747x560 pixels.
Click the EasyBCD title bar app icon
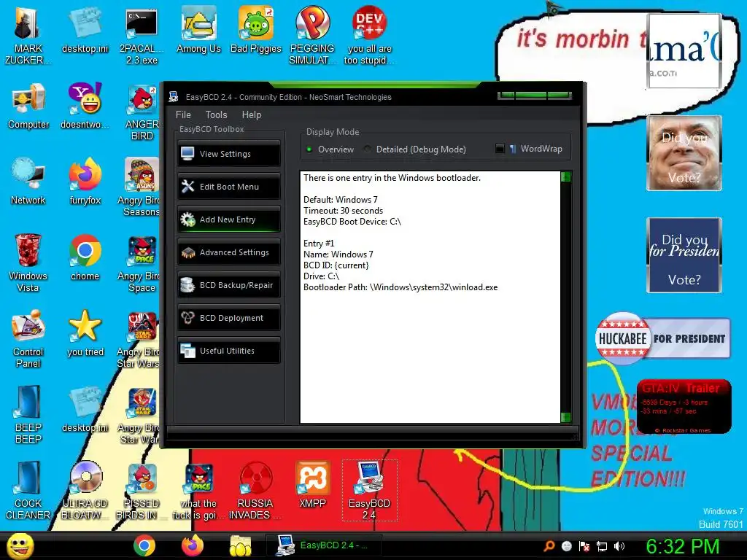(174, 97)
